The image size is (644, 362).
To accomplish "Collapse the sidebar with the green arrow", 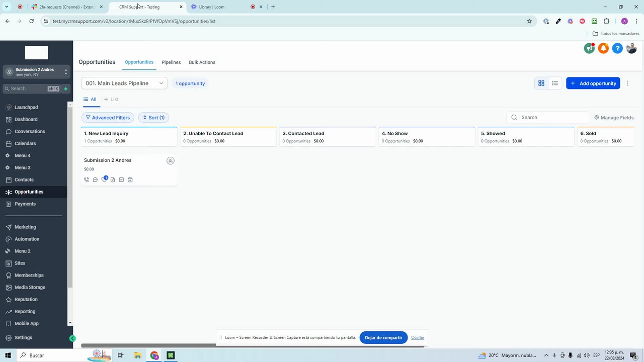I will coord(72,338).
